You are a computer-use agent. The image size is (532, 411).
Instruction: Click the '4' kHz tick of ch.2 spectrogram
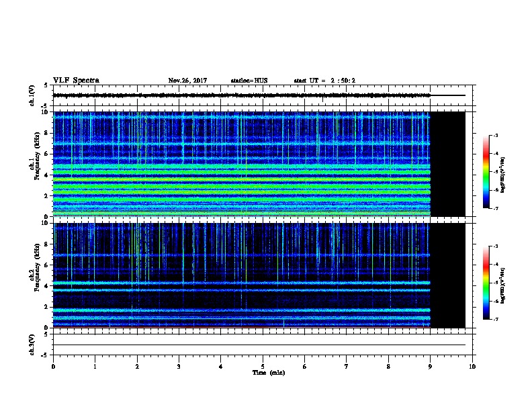pyautogui.click(x=46, y=286)
